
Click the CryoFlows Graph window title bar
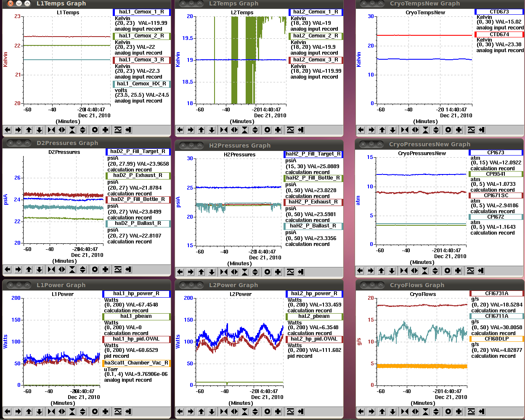click(440, 285)
